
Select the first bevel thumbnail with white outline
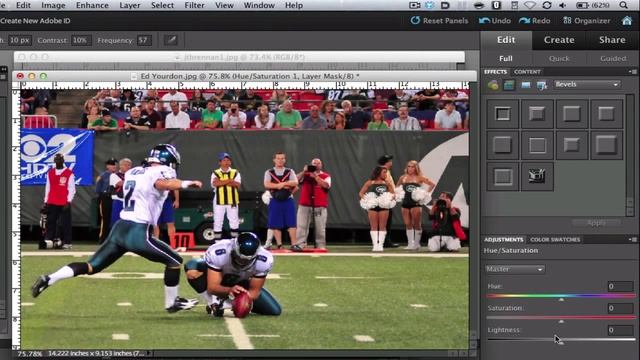pos(503,114)
